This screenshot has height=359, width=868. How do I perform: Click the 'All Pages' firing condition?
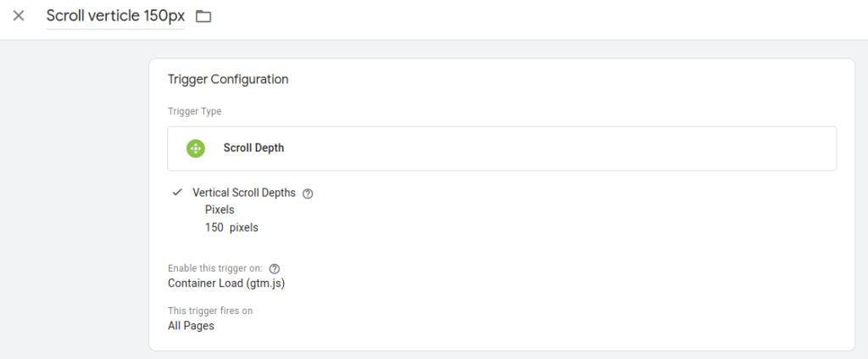point(191,326)
